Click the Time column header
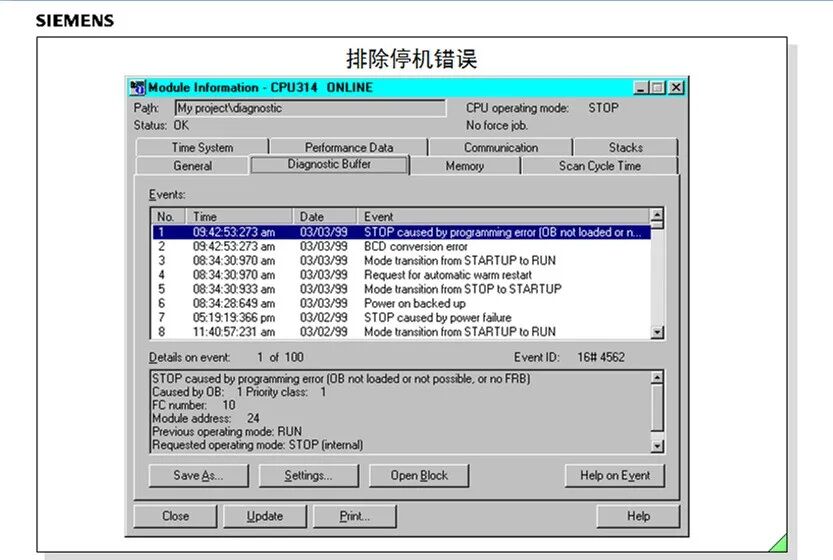 (x=239, y=216)
